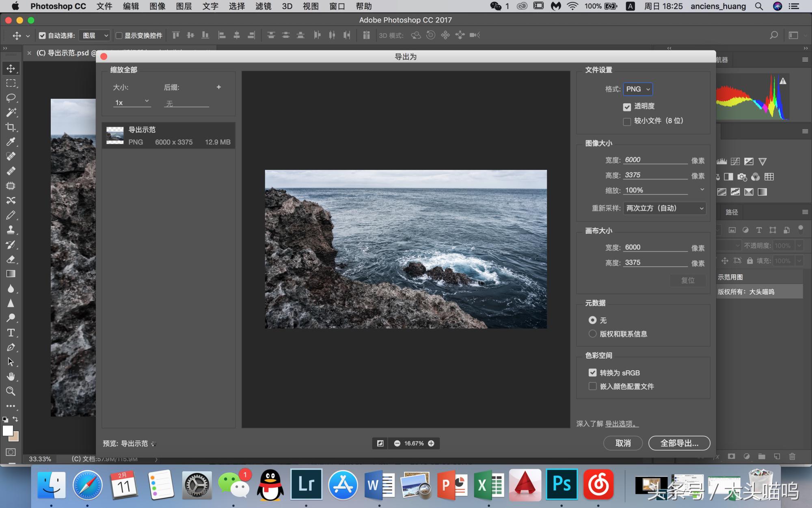Viewport: 812px width, 508px height.
Task: Open Lightroom from the Dock
Action: (x=307, y=484)
